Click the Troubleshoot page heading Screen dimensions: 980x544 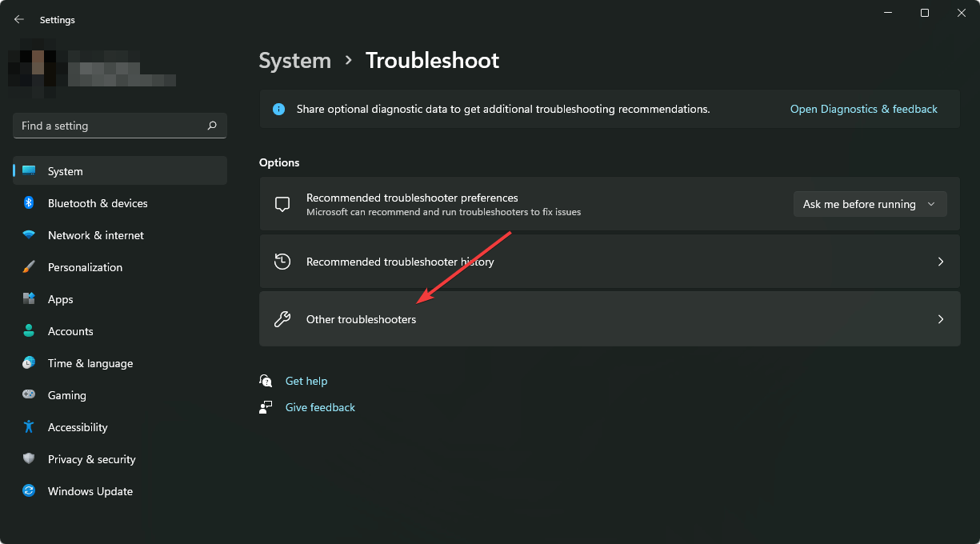433,61
